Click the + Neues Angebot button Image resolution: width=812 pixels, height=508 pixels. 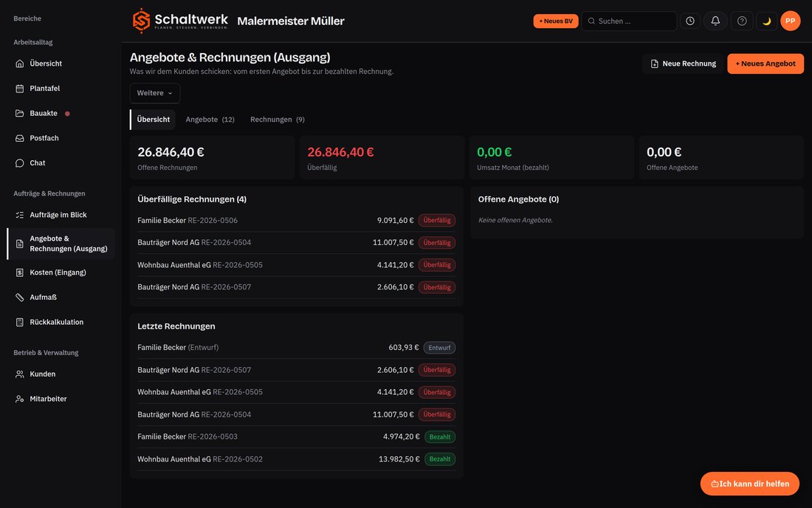(x=765, y=63)
